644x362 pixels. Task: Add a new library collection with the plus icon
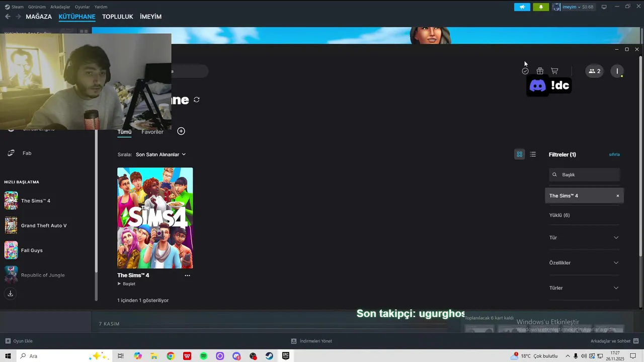tap(181, 131)
